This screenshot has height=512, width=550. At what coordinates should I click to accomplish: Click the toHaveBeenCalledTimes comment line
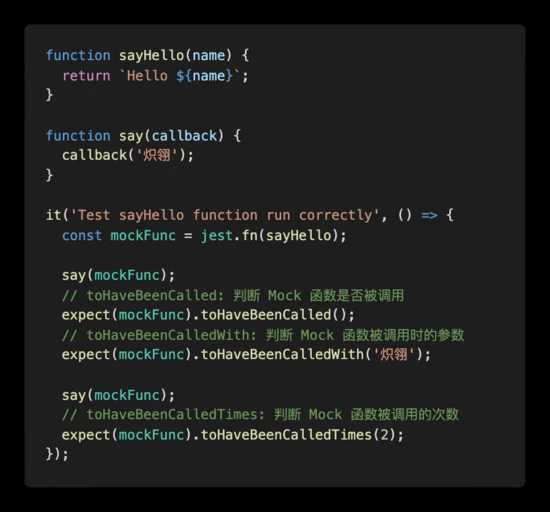(260, 415)
